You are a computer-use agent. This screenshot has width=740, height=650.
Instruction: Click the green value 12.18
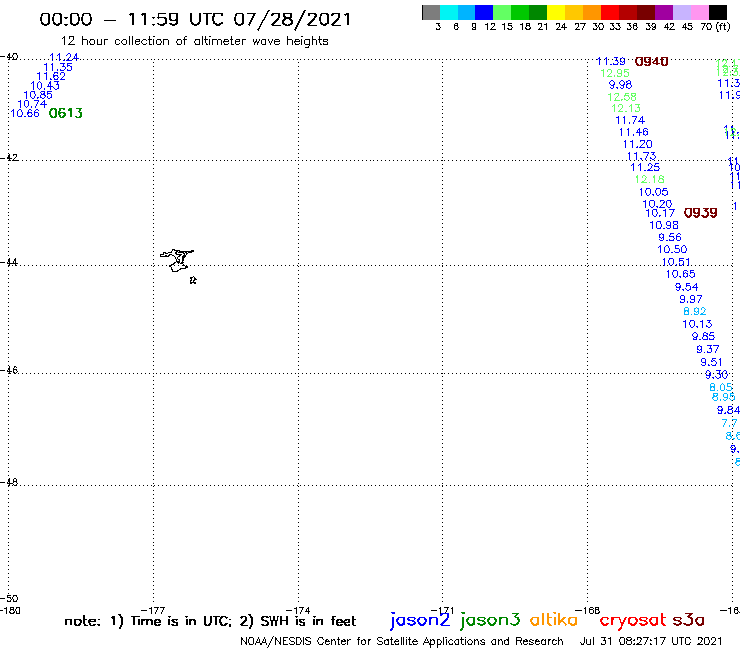tap(649, 179)
